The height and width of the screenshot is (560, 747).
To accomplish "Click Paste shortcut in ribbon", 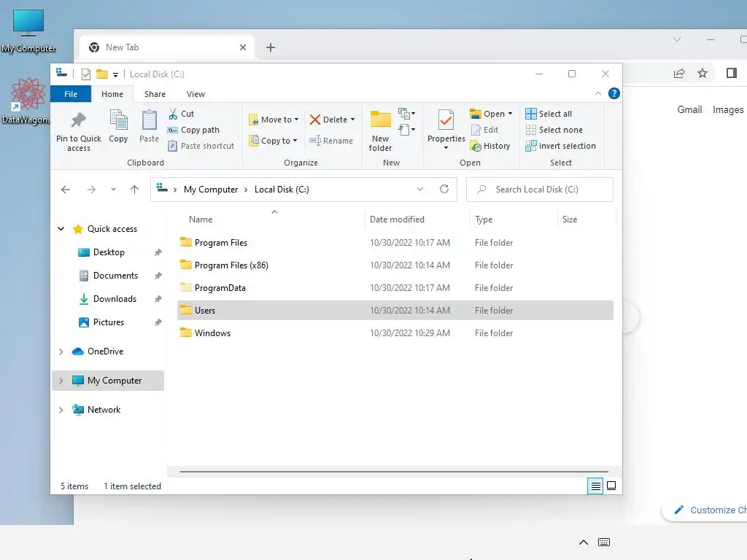I will tap(201, 146).
